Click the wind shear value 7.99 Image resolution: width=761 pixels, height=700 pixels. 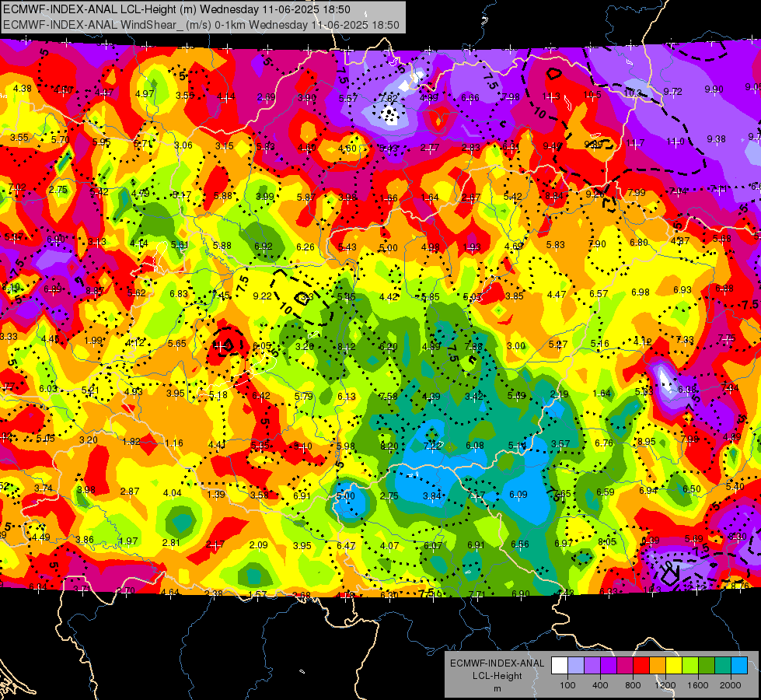(x=637, y=192)
